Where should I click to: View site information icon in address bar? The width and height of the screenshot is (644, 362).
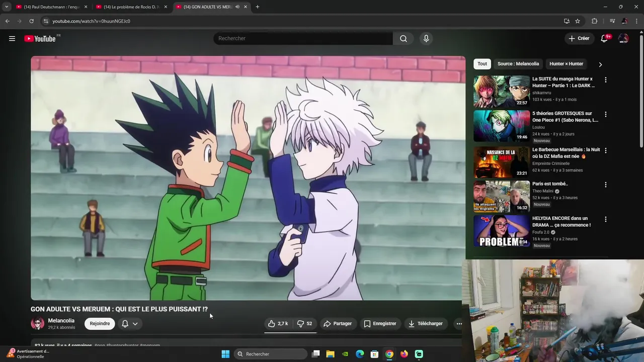[46, 21]
